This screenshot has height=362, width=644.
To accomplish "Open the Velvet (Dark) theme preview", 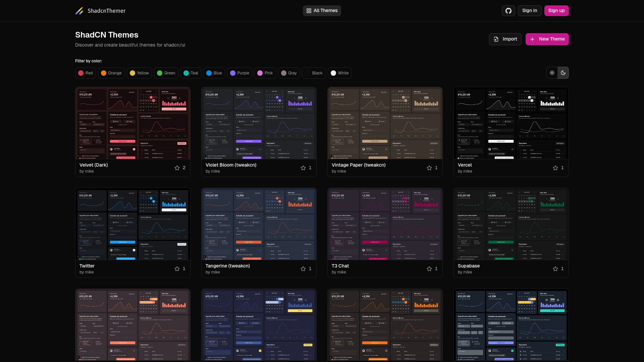I will (133, 123).
